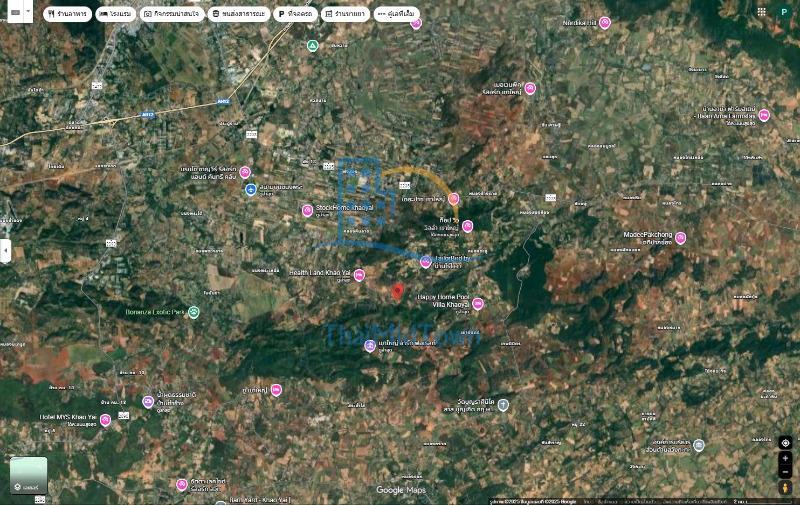Image resolution: width=800 pixels, height=505 pixels.
Task: Select the Modee Pakchong hotel marker
Action: pyautogui.click(x=680, y=238)
